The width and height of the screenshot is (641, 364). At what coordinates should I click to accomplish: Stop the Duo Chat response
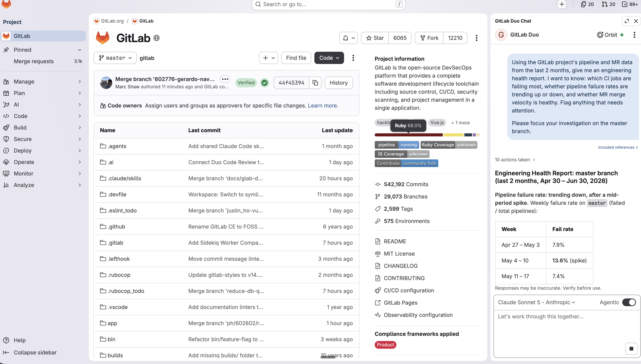631,348
